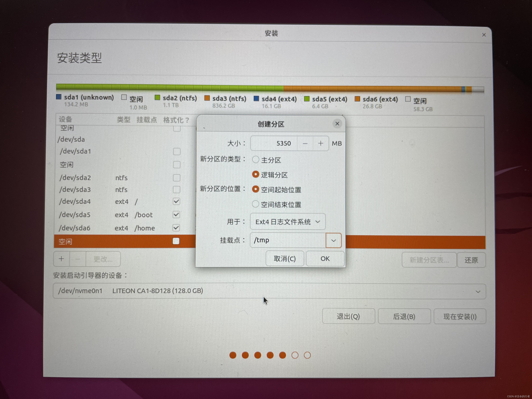
Task: Click the Cancel (取消) button
Action: (284, 258)
